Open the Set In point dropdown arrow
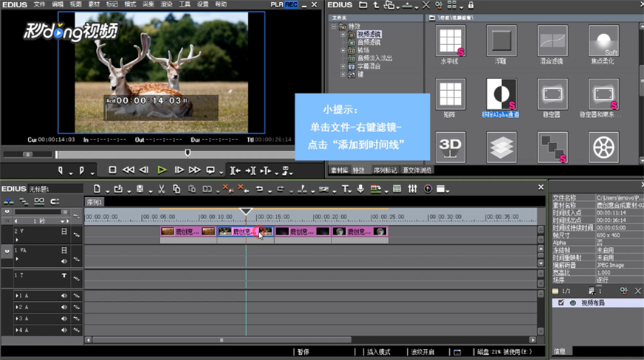Viewport: 644px width, 360px height. point(71,173)
